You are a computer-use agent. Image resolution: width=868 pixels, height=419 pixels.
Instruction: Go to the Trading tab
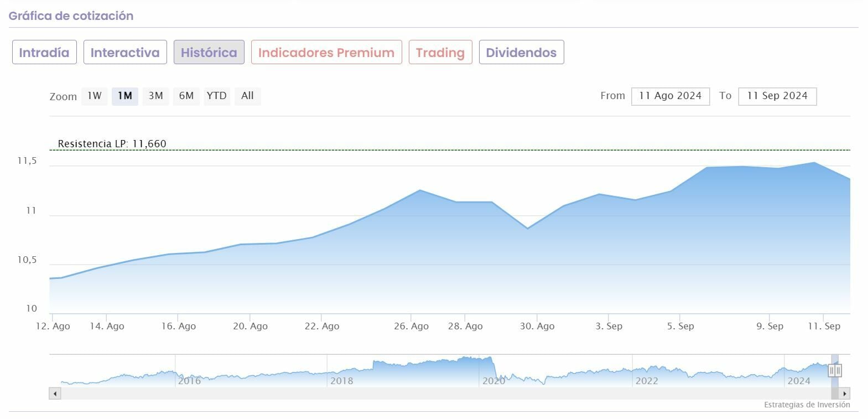[440, 53]
